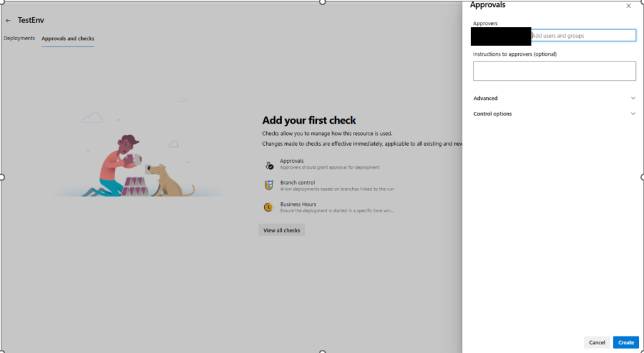Image resolution: width=644 pixels, height=353 pixels.
Task: Click the blue Create button
Action: 626,342
